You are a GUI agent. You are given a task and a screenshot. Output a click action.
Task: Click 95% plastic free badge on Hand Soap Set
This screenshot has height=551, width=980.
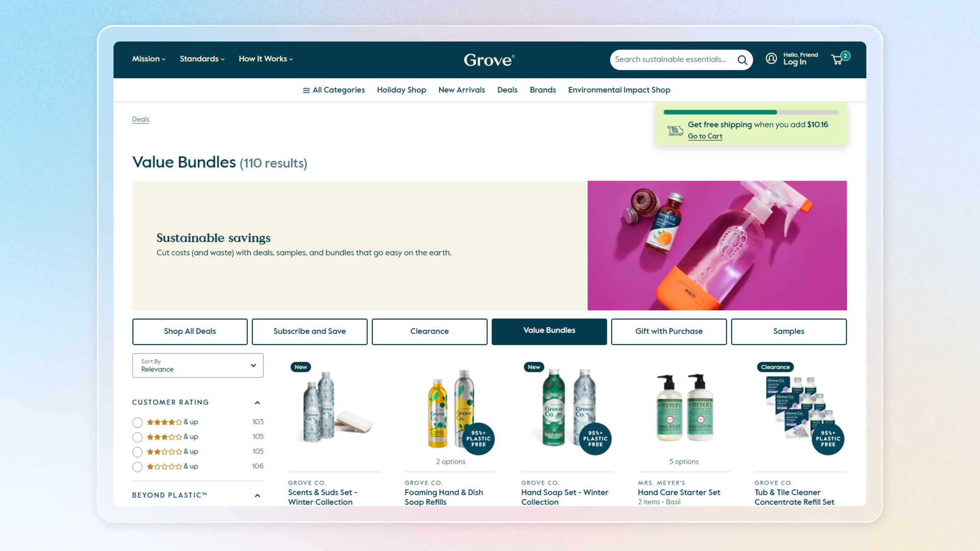[x=595, y=439]
